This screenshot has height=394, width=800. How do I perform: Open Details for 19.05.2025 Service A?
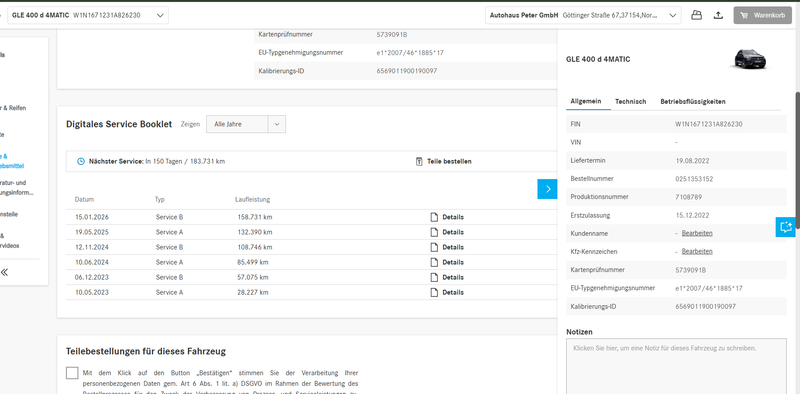[453, 232]
